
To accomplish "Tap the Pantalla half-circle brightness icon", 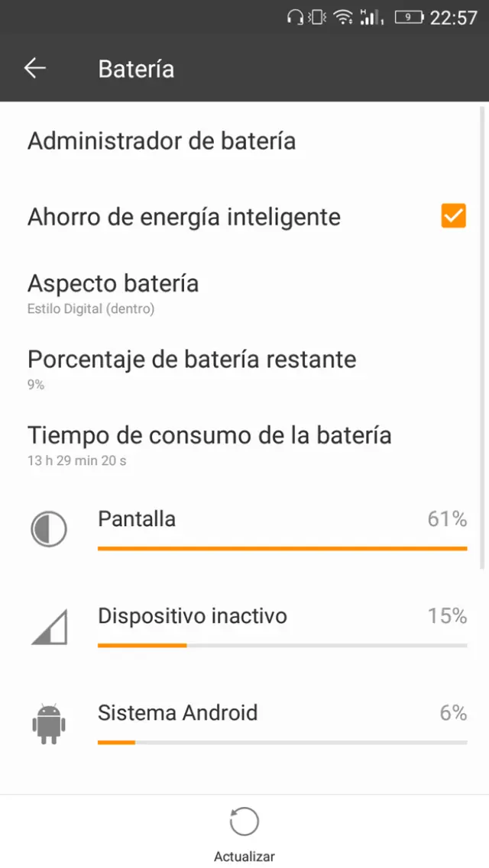I will tap(49, 528).
